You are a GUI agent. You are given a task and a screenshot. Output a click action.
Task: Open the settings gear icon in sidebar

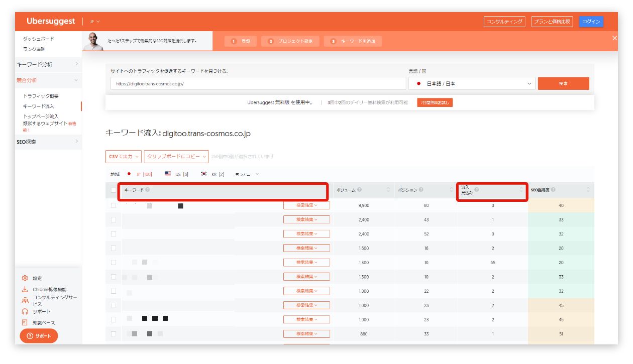[25, 278]
